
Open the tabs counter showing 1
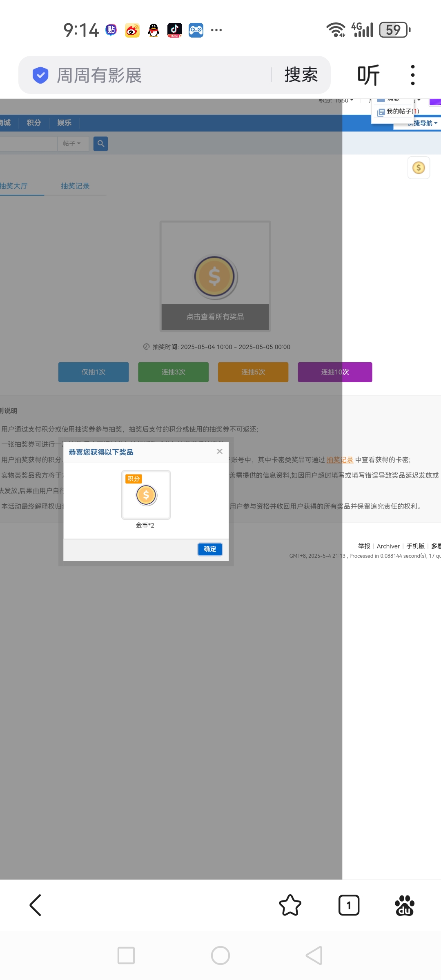349,905
